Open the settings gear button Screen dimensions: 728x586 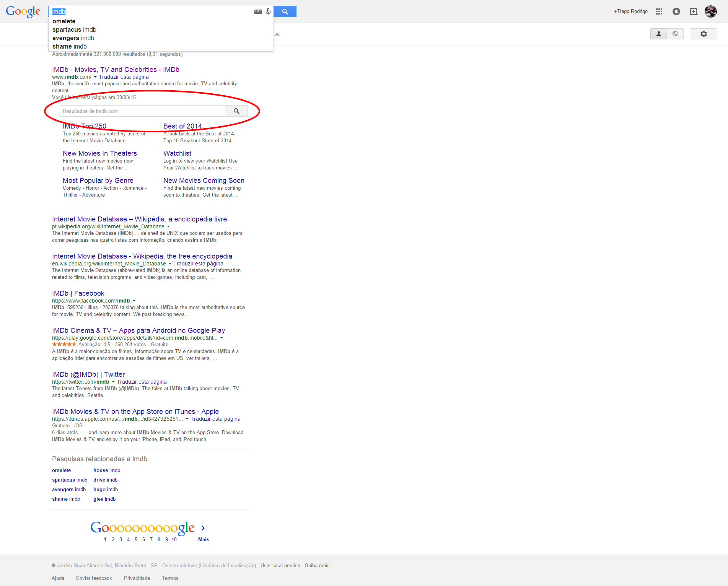(704, 34)
